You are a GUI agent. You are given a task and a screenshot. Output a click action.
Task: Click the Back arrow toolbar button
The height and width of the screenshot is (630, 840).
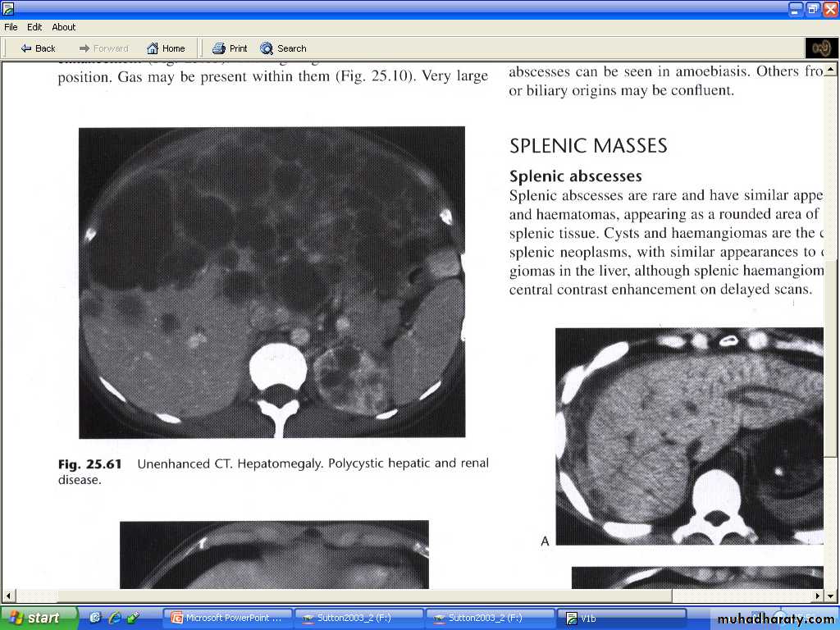click(38, 48)
